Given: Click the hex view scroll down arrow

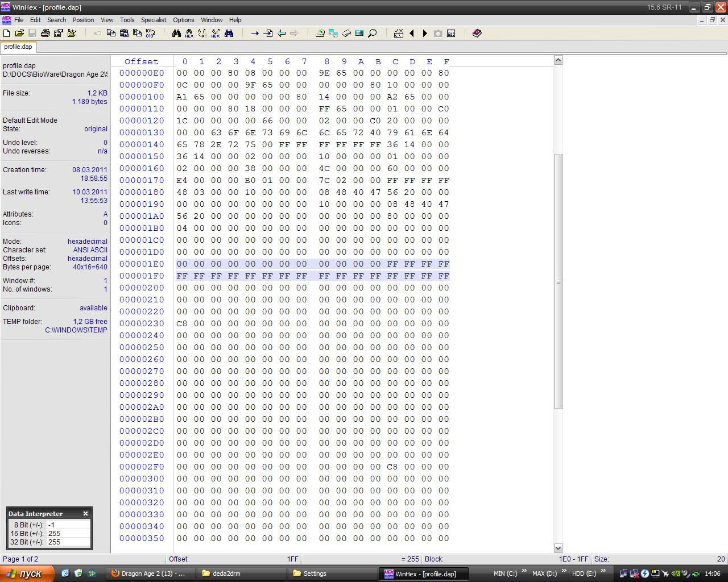Looking at the screenshot, I should click(x=559, y=548).
